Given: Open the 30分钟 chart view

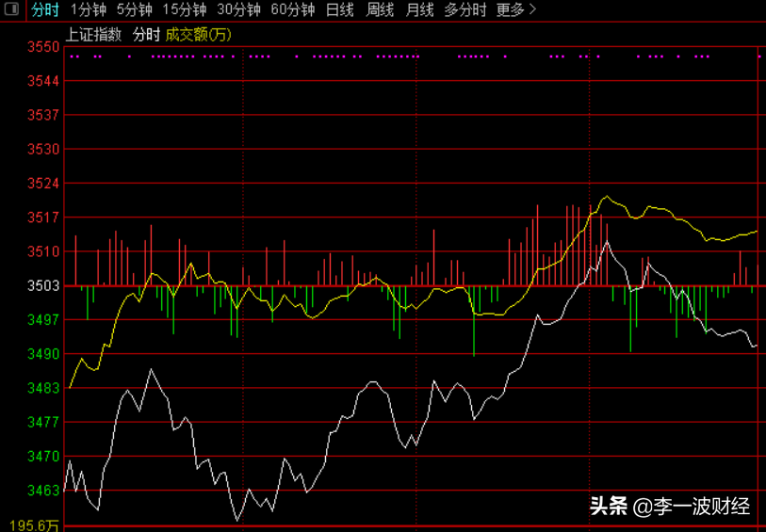Looking at the screenshot, I should 239,9.
